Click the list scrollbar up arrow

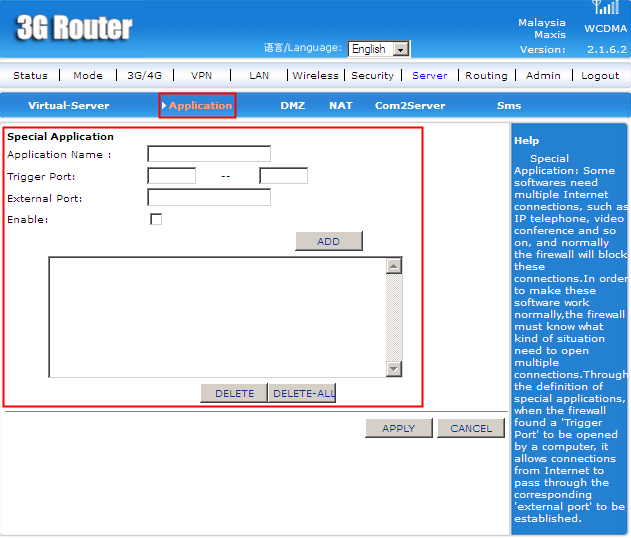[x=394, y=266]
